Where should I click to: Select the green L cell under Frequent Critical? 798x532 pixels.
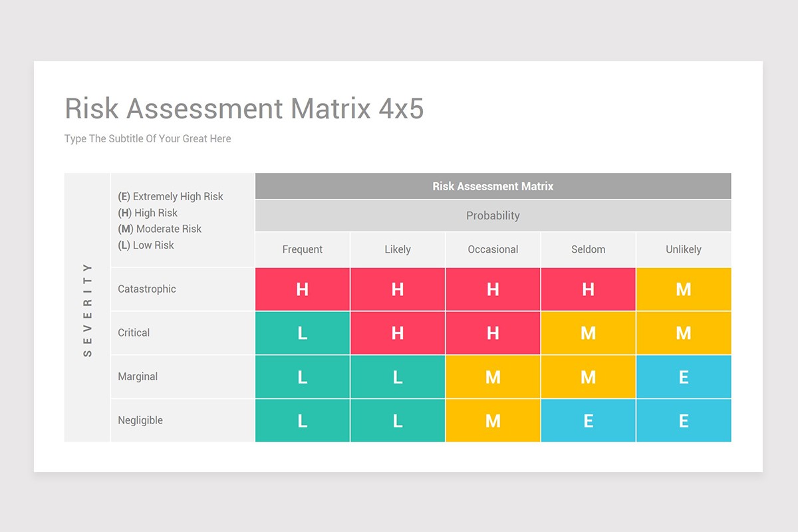(302, 332)
